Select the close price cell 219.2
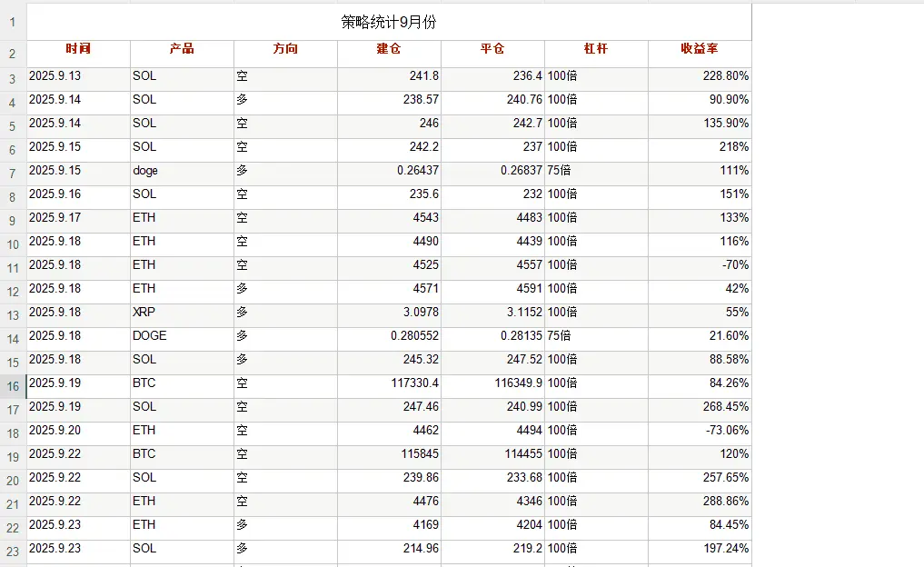The width and height of the screenshot is (924, 567). [492, 552]
